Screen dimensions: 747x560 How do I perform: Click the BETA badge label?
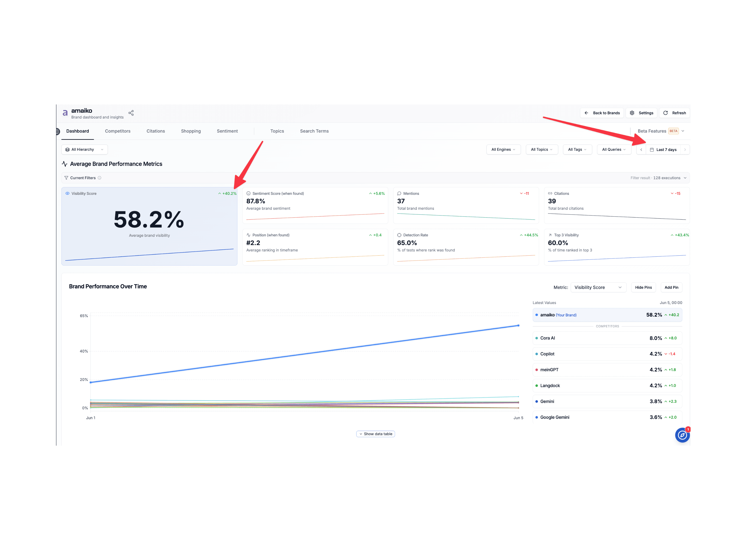coord(673,131)
